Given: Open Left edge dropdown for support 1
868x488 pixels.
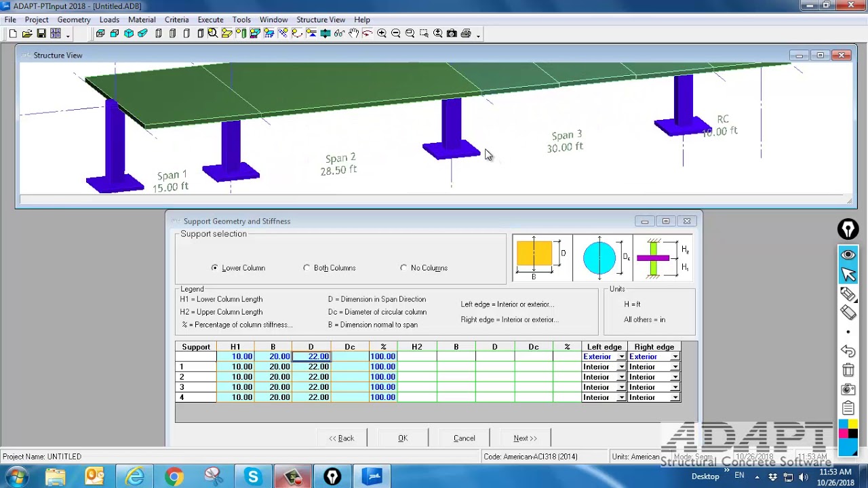Looking at the screenshot, I should [621, 367].
